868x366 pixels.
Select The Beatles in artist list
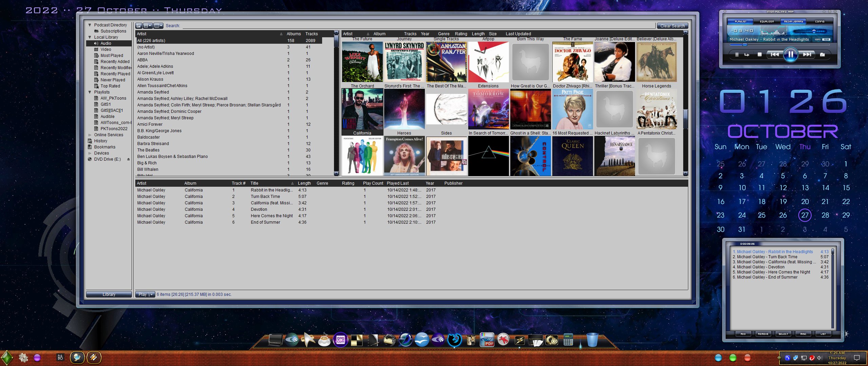coord(229,150)
